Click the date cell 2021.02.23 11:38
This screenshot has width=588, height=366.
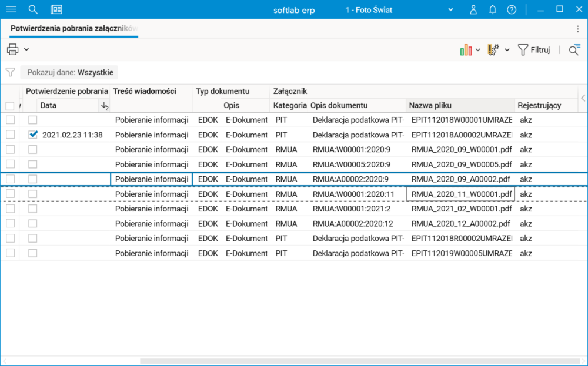click(72, 135)
